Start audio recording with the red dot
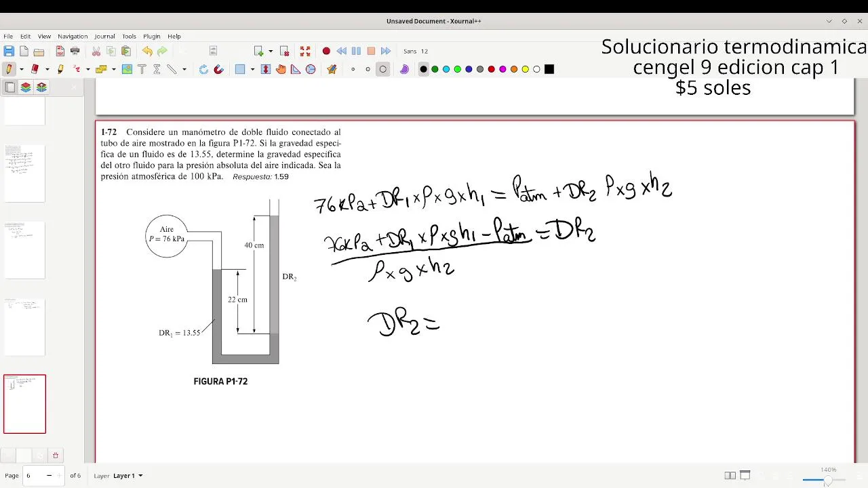Viewport: 868px width, 488px height. [x=326, y=51]
